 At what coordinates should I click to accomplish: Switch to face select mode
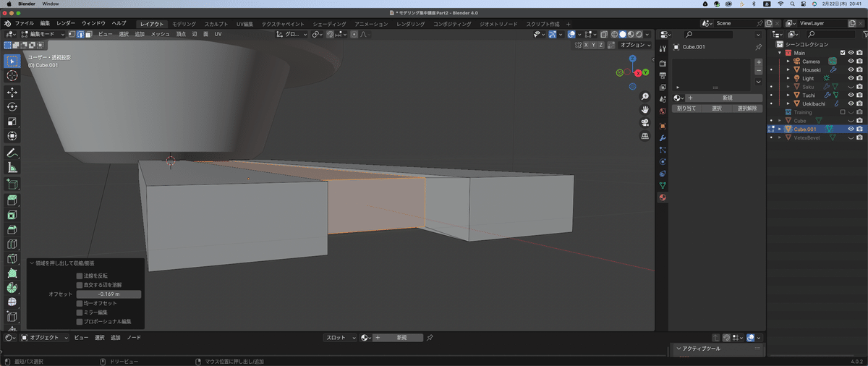pos(88,34)
